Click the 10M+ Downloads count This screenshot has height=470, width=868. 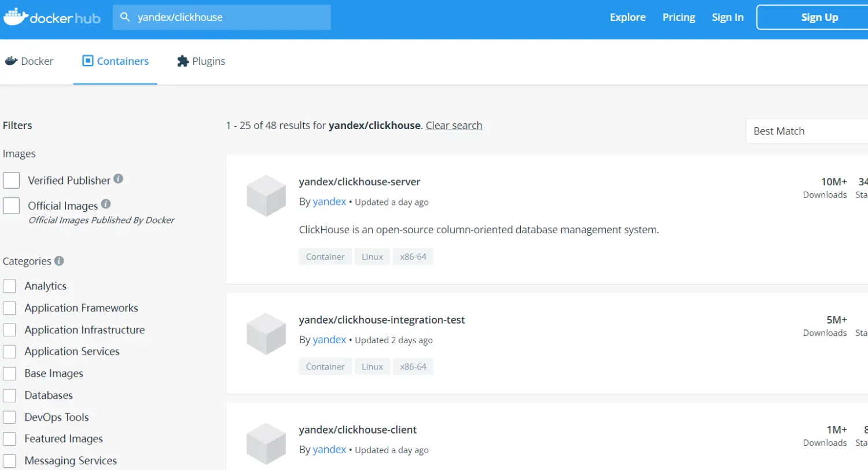[825, 188]
